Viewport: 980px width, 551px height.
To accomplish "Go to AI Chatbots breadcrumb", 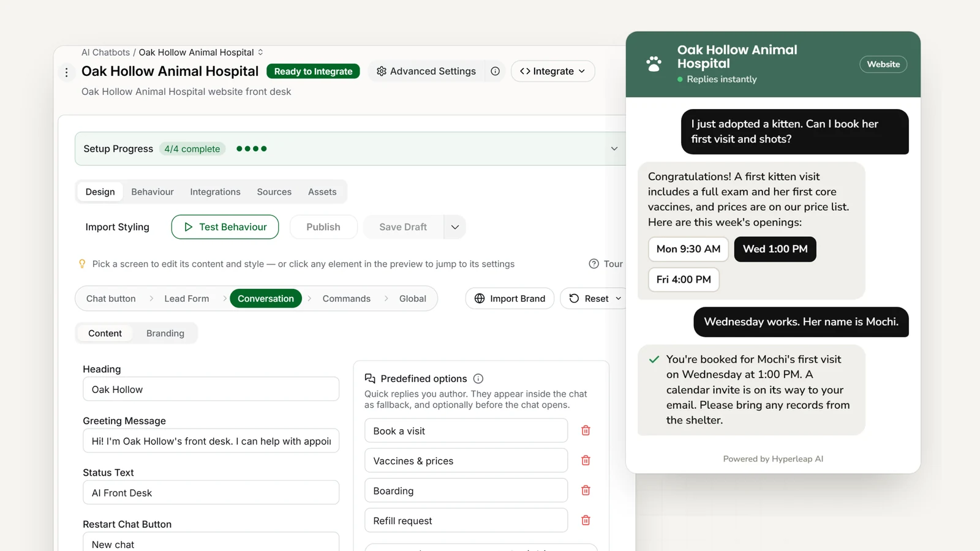I will click(x=105, y=52).
